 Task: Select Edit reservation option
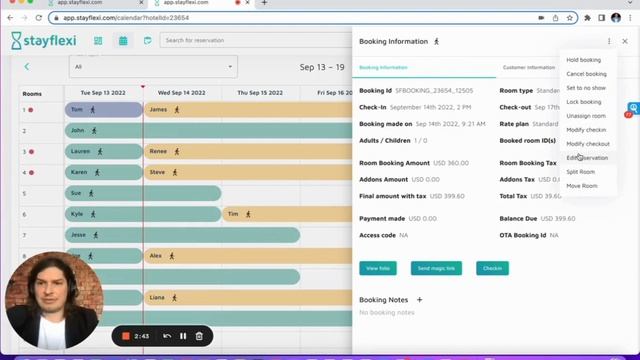587,158
